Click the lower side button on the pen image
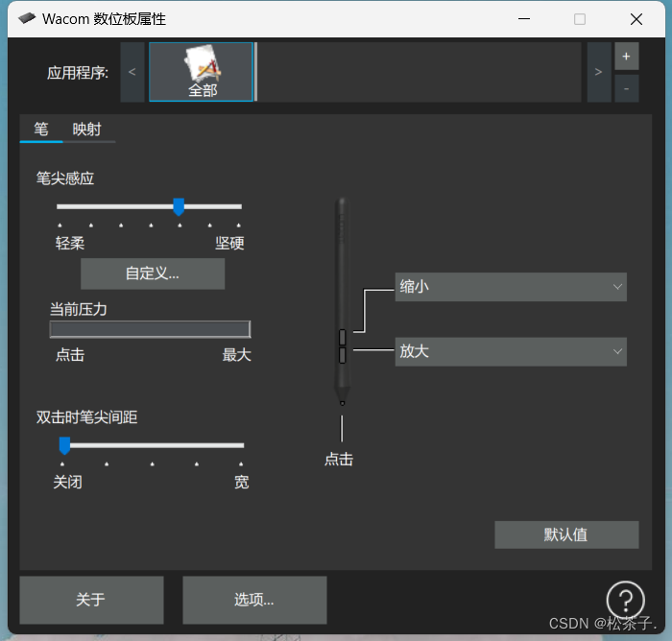Image resolution: width=672 pixels, height=641 pixels. (342, 355)
